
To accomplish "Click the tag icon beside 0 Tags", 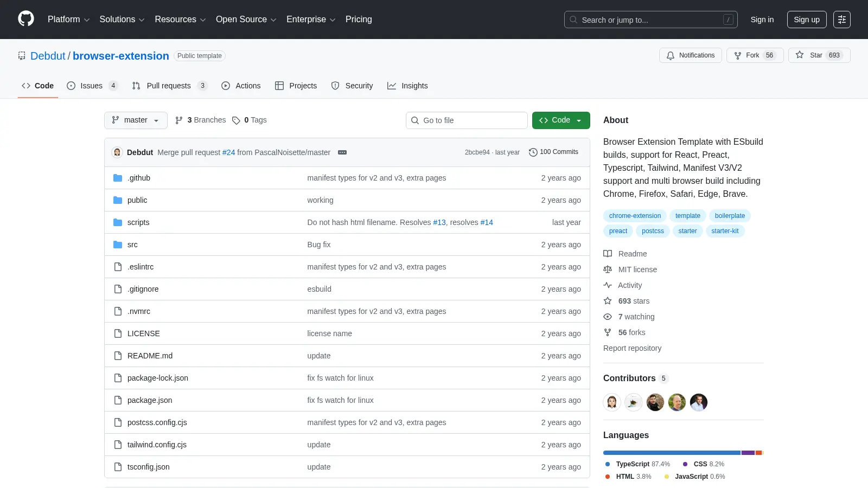I will 236,120.
